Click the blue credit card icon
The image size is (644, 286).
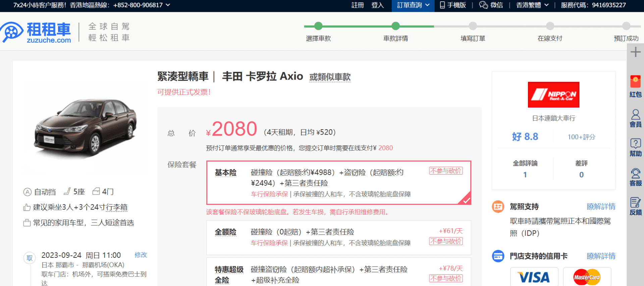pyautogui.click(x=498, y=256)
